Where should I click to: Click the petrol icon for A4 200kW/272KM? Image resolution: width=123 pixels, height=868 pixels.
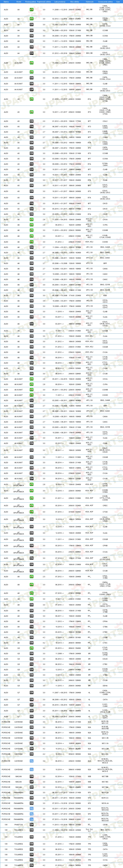click(32, 19)
